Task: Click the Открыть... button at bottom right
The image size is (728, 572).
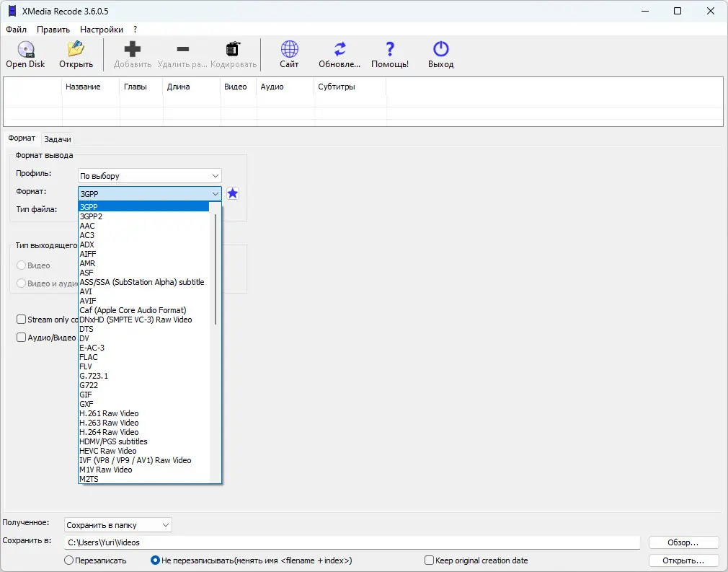Action: 683,560
